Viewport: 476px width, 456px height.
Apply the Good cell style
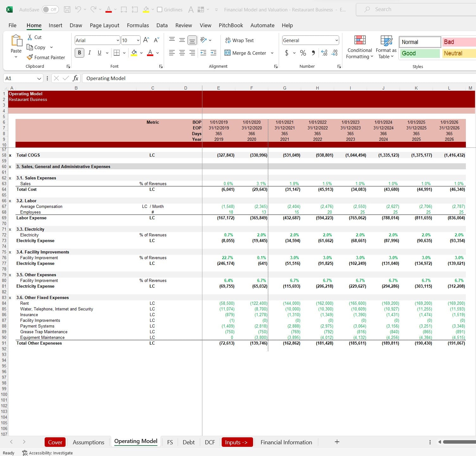420,53
